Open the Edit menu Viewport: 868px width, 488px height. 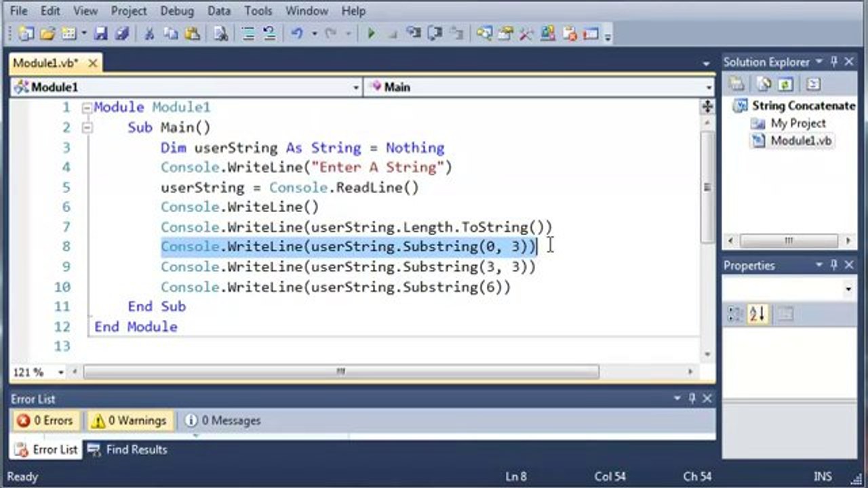click(x=50, y=11)
